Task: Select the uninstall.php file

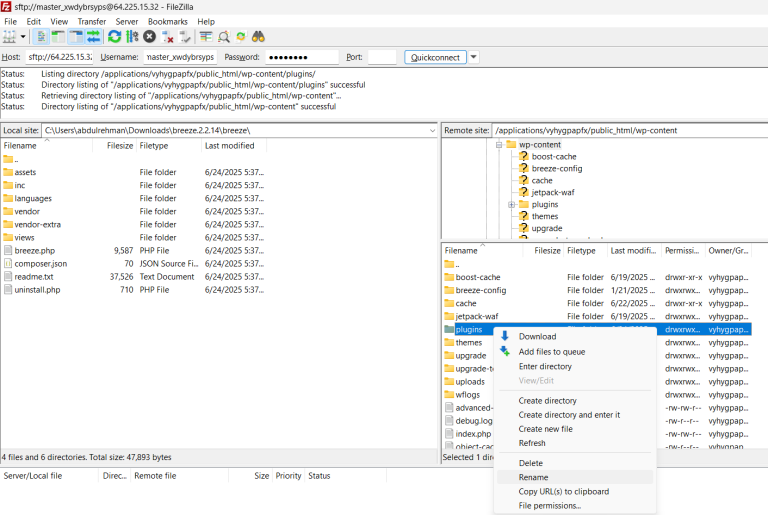Action: [x=37, y=290]
